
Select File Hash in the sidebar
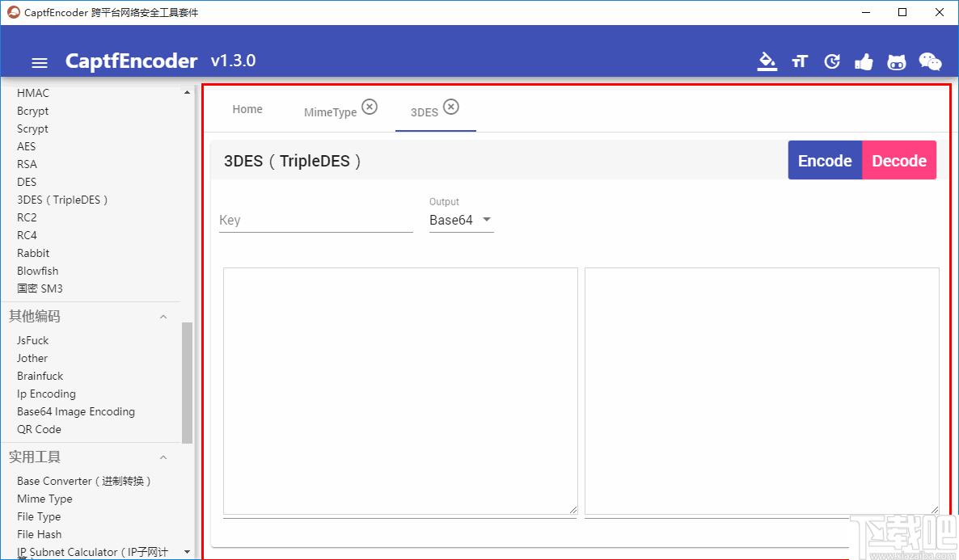pos(39,534)
